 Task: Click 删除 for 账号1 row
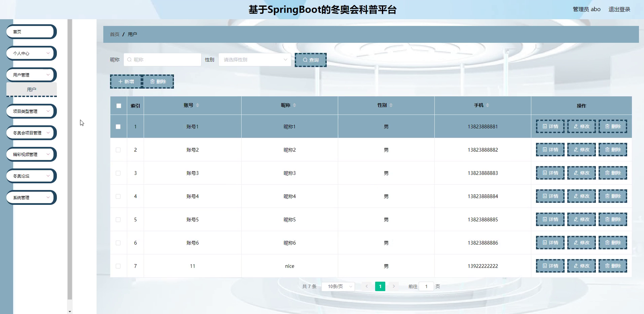pos(613,126)
